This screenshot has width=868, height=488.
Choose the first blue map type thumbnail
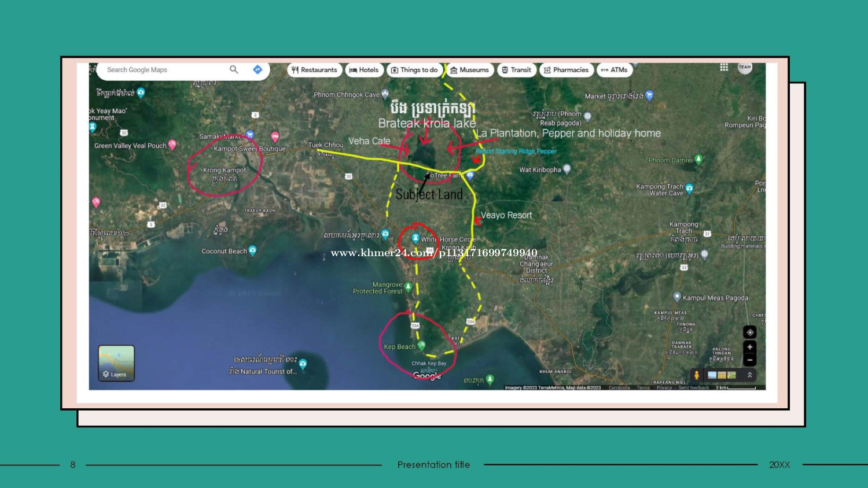click(x=712, y=375)
